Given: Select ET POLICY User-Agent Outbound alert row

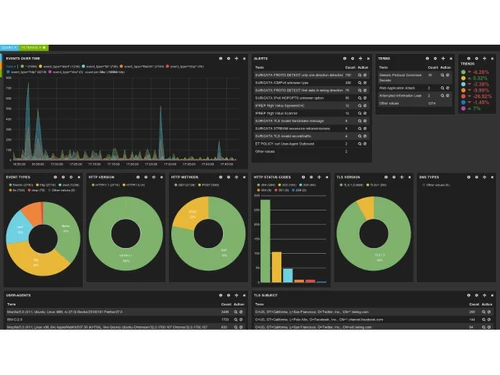Looking at the screenshot, I should pyautogui.click(x=311, y=144).
